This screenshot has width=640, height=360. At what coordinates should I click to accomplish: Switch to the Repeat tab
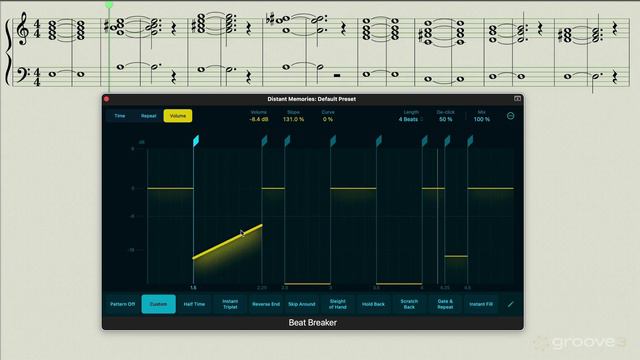[149, 116]
